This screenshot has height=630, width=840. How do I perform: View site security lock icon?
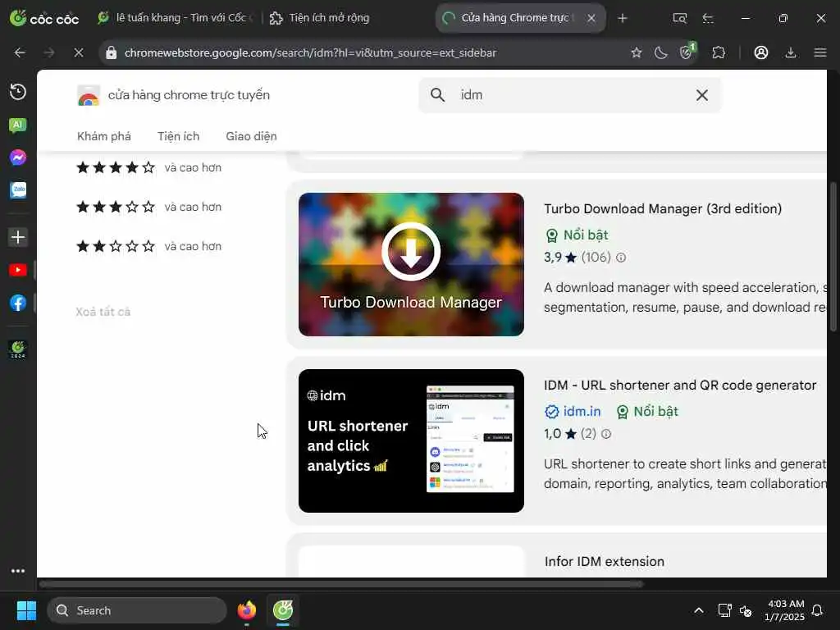[x=111, y=52]
